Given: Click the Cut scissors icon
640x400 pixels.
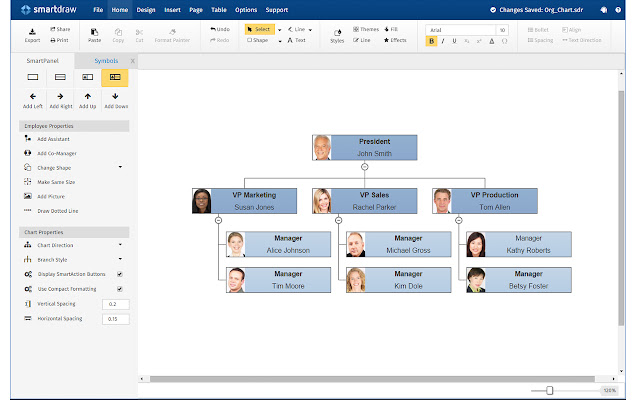Looking at the screenshot, I should click(x=139, y=32).
